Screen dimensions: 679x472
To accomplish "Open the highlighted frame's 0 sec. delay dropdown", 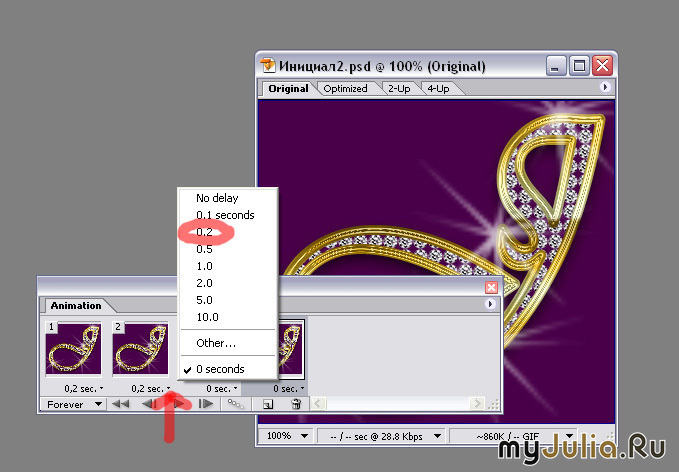I will point(288,388).
